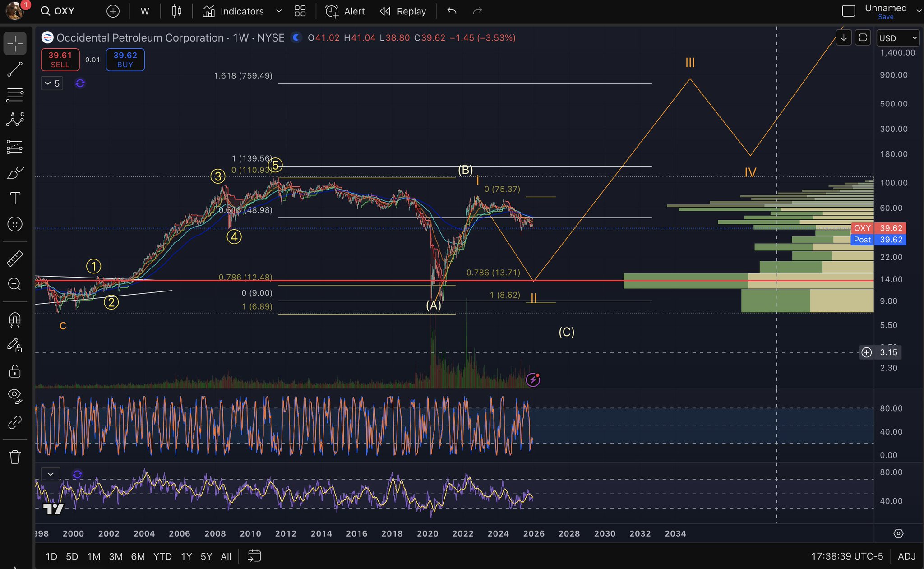924x569 pixels.
Task: Open the layout grid selector
Action: pos(300,11)
